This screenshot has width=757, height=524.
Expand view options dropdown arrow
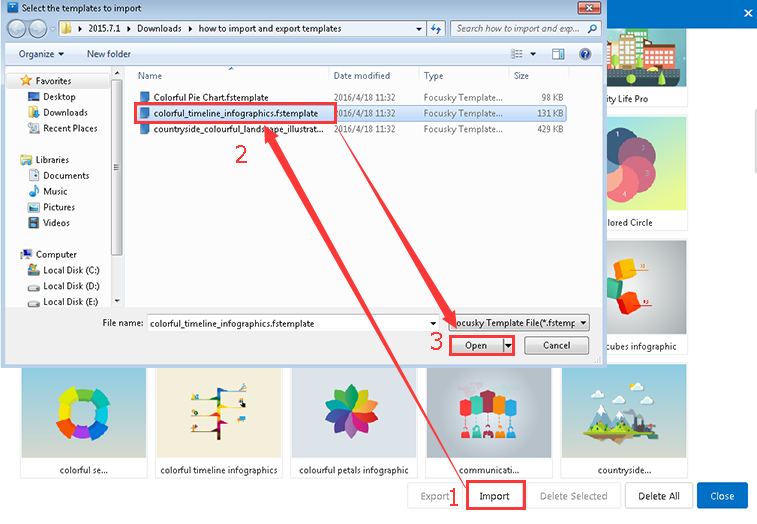click(x=533, y=54)
